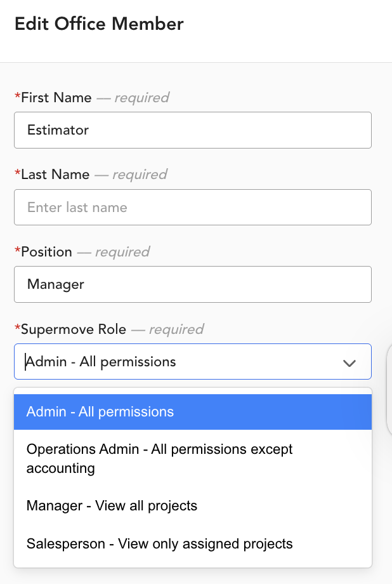The image size is (392, 584).
Task: Select Admin - All permissions option
Action: [193, 412]
